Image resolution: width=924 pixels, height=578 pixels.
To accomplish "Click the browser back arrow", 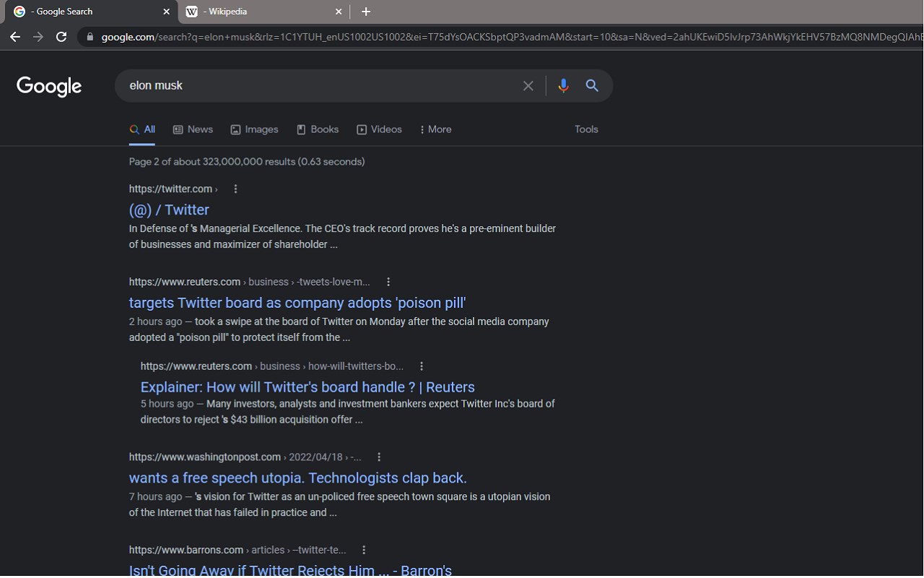I will [x=15, y=37].
